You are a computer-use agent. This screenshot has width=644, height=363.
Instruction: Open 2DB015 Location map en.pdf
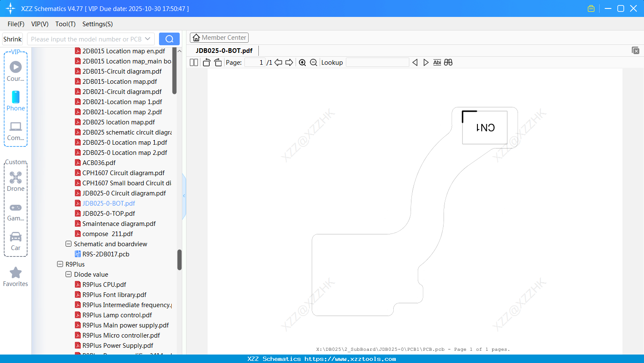[123, 51]
